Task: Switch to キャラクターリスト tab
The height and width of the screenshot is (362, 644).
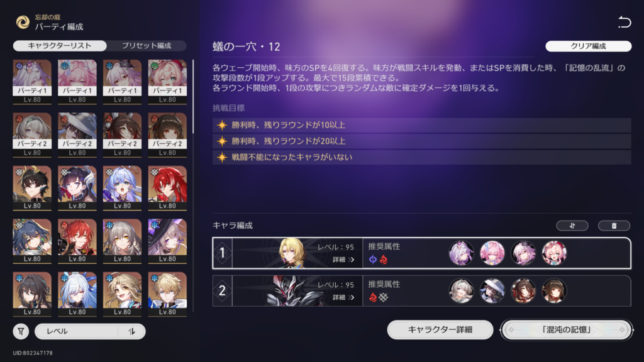Action: (x=60, y=45)
